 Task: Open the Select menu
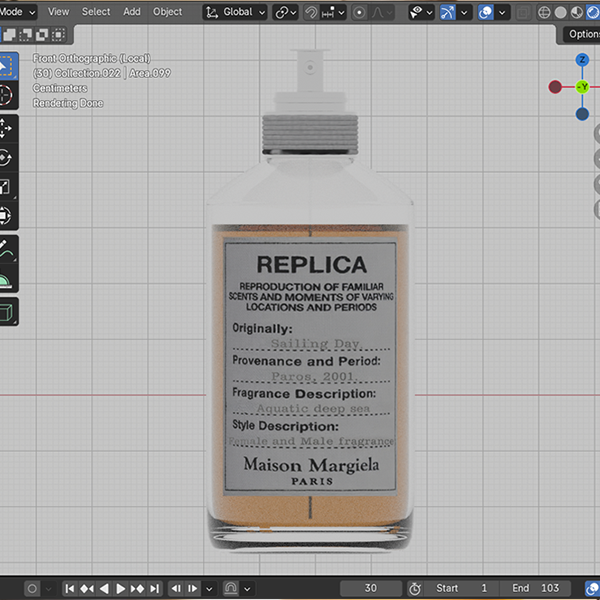click(x=96, y=12)
